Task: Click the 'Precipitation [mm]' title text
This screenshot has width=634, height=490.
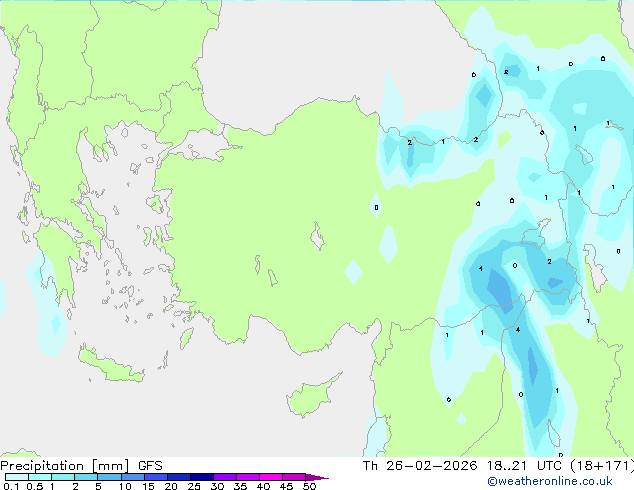Action: coord(65,466)
